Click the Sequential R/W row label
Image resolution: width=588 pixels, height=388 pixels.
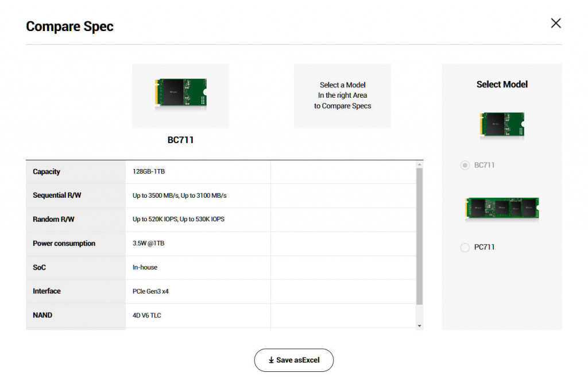[x=57, y=195]
